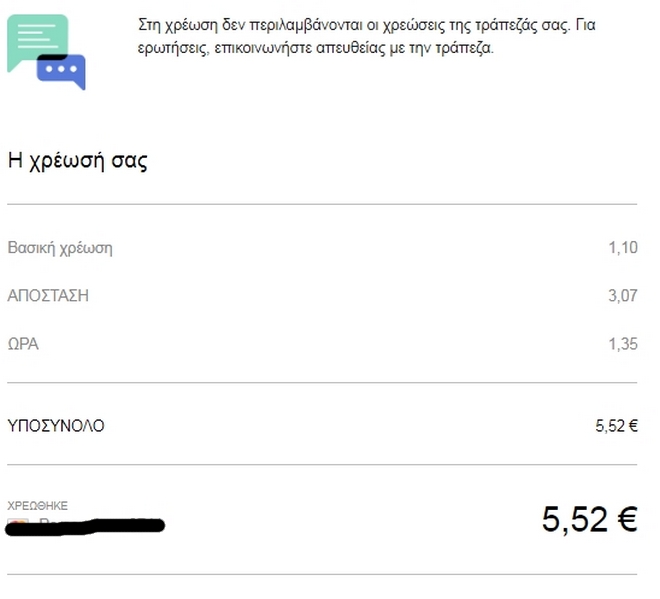Click the 'ΑΠΟΣΤΑΣΗ' charge row label
Screen dimensions: 660x599
pyautogui.click(x=48, y=296)
